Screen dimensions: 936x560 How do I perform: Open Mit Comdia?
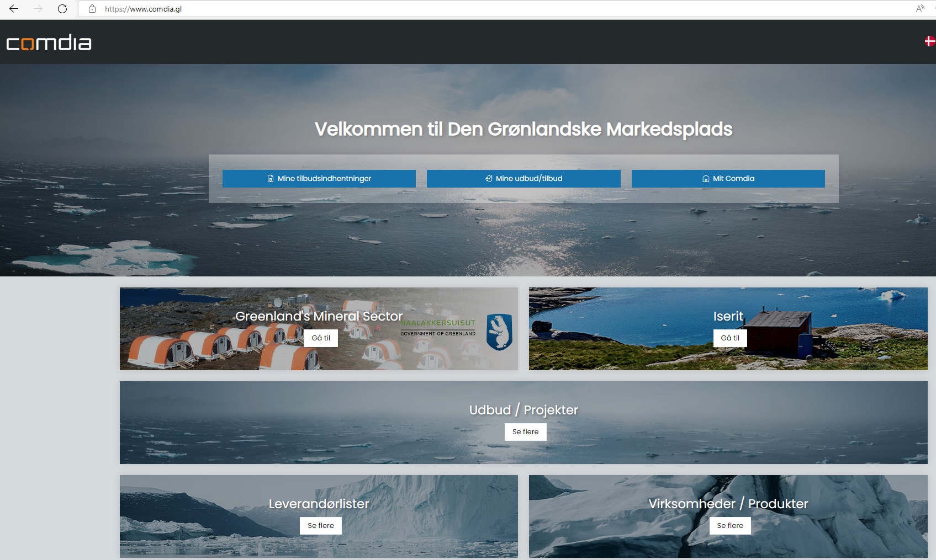pyautogui.click(x=728, y=179)
